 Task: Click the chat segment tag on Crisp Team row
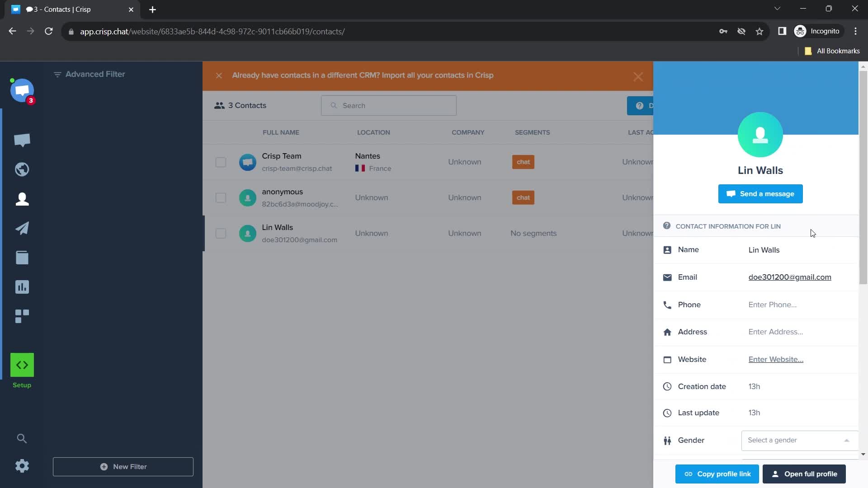(x=523, y=162)
